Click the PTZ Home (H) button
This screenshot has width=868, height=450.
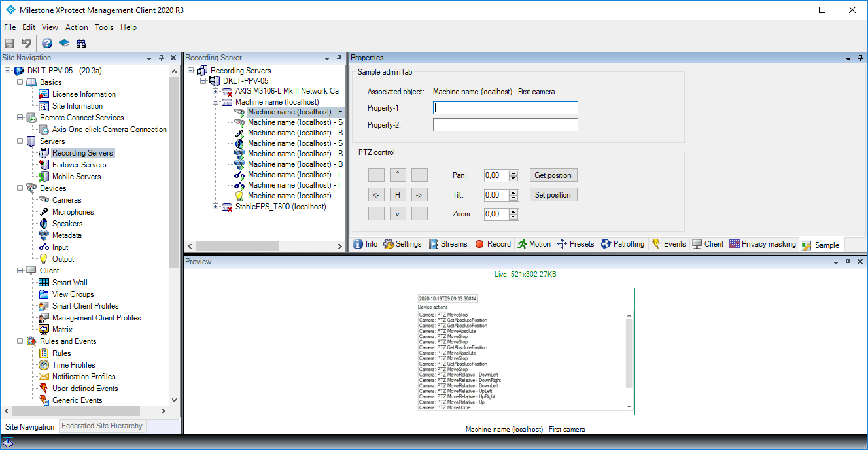click(x=398, y=194)
